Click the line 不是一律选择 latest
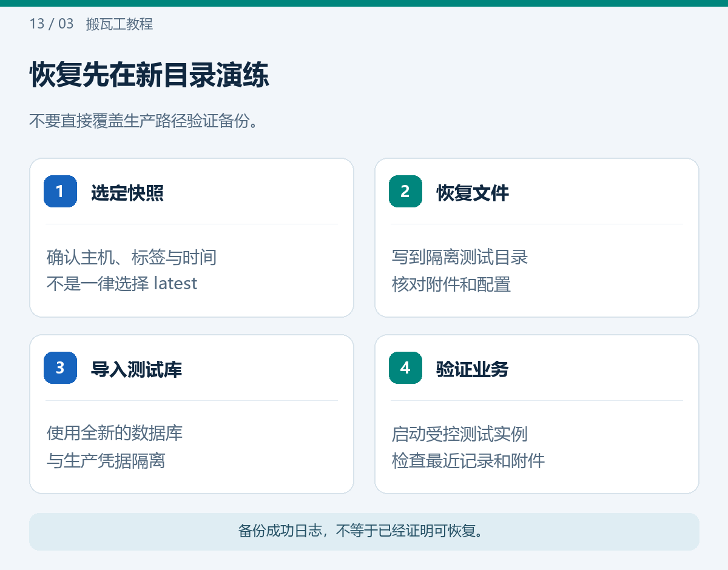 (x=122, y=283)
